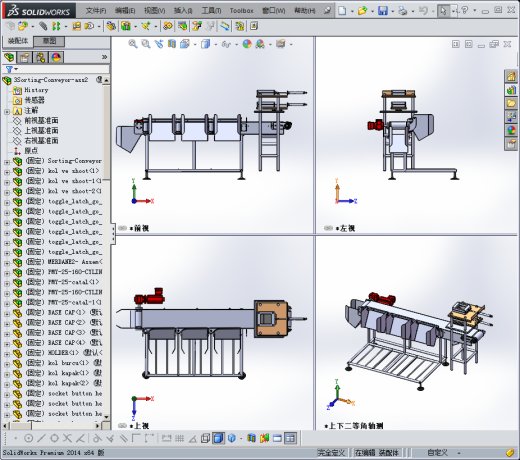Switch to the 草图 tab

coord(49,41)
